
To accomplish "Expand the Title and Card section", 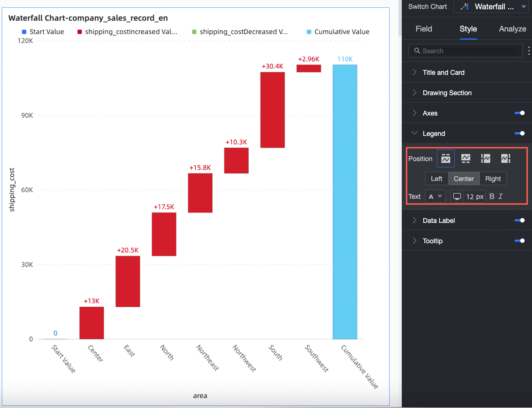I will click(467, 72).
